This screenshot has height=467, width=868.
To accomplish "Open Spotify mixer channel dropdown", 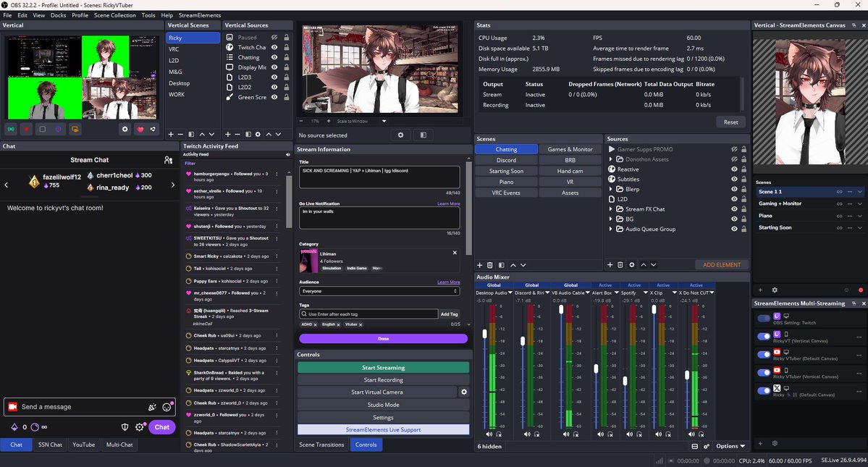I will [x=645, y=293].
